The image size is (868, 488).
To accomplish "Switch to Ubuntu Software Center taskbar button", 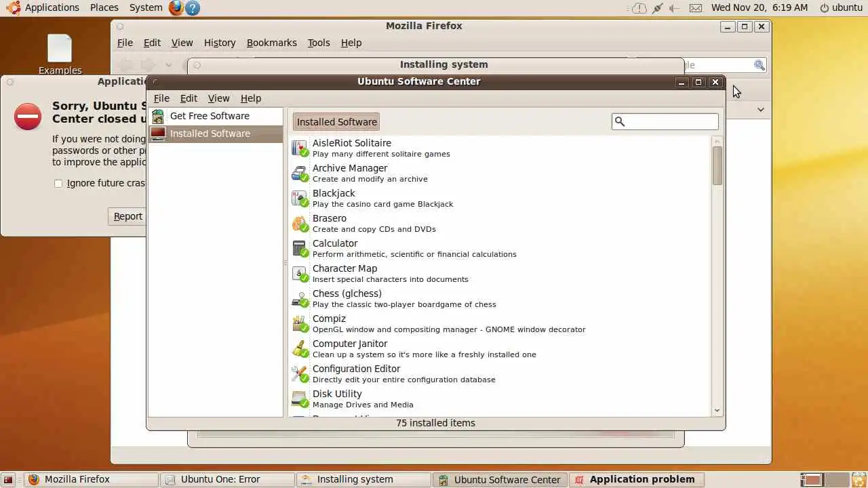I will (x=500, y=479).
